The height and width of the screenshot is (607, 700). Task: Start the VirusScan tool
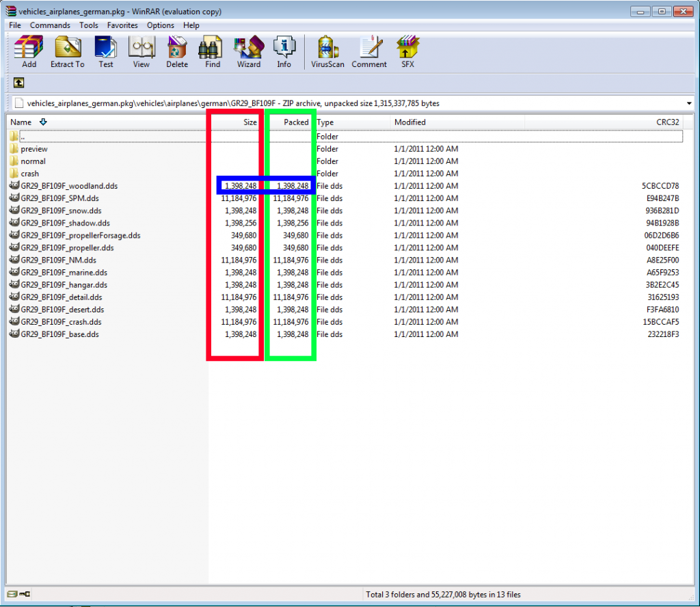pyautogui.click(x=327, y=51)
